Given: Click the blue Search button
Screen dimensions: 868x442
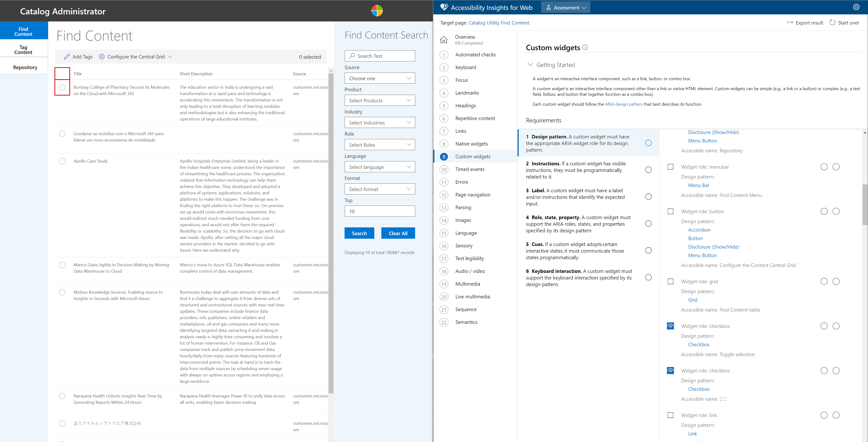Looking at the screenshot, I should 359,233.
